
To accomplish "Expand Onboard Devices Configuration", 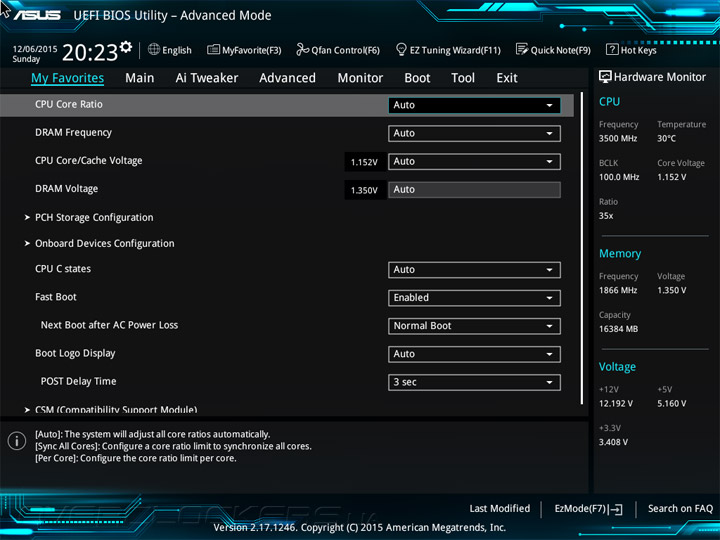I will [x=105, y=243].
